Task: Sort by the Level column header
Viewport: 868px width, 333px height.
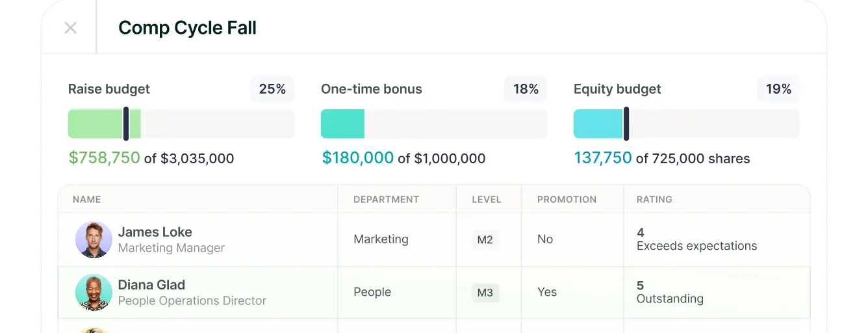Action: click(487, 200)
